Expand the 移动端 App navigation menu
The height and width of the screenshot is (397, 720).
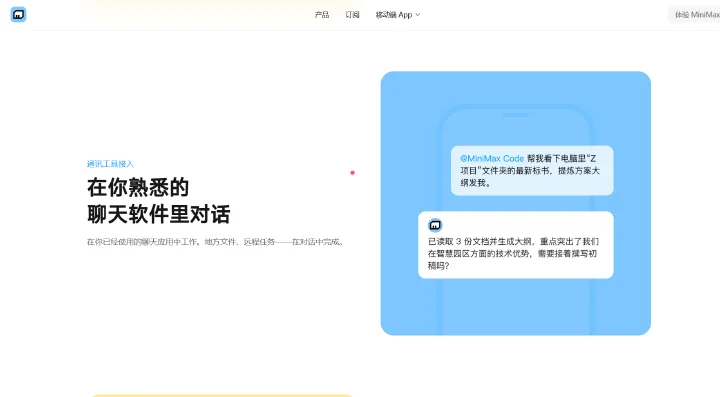pos(398,15)
